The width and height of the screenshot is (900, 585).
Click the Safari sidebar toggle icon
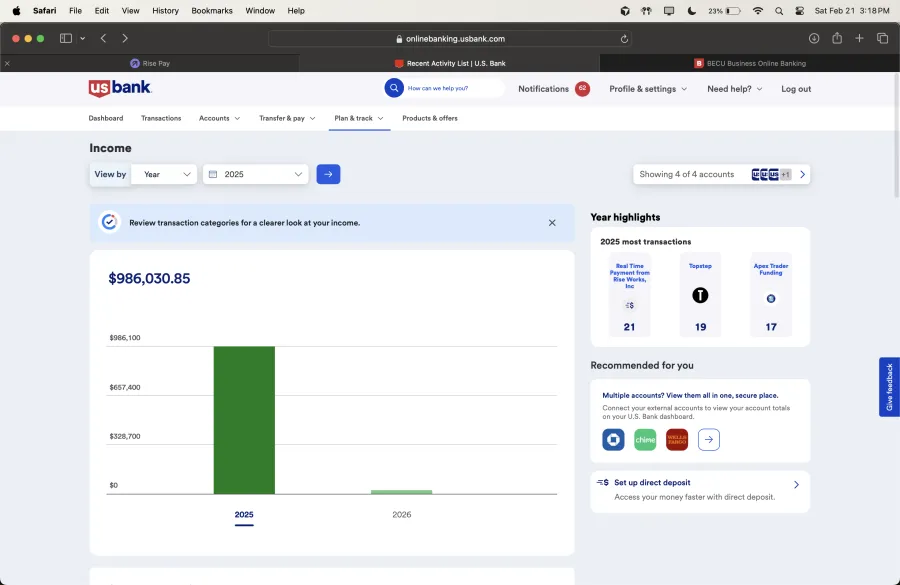(x=66, y=38)
